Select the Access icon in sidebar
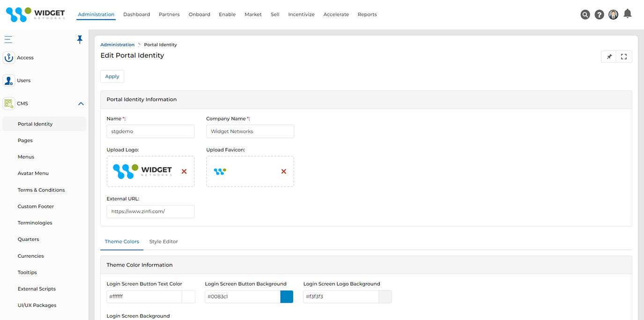Image resolution: width=644 pixels, height=320 pixels. pos(8,57)
